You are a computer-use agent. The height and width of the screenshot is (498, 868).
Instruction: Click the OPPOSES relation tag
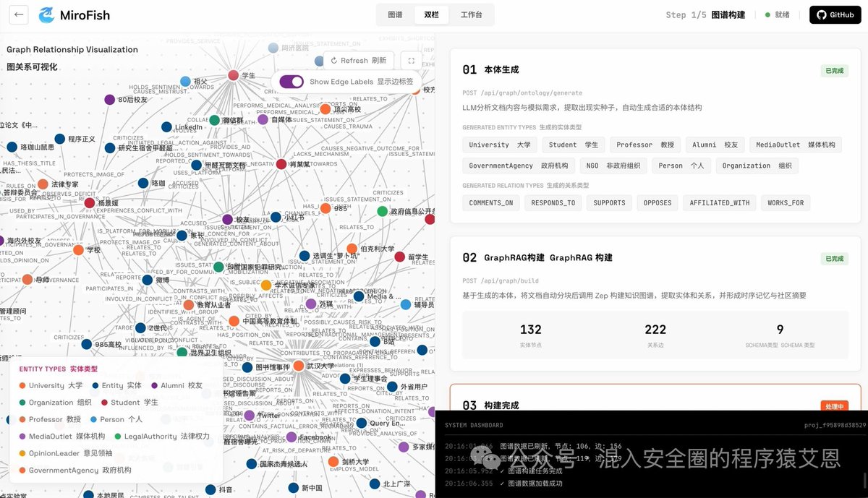click(x=658, y=203)
